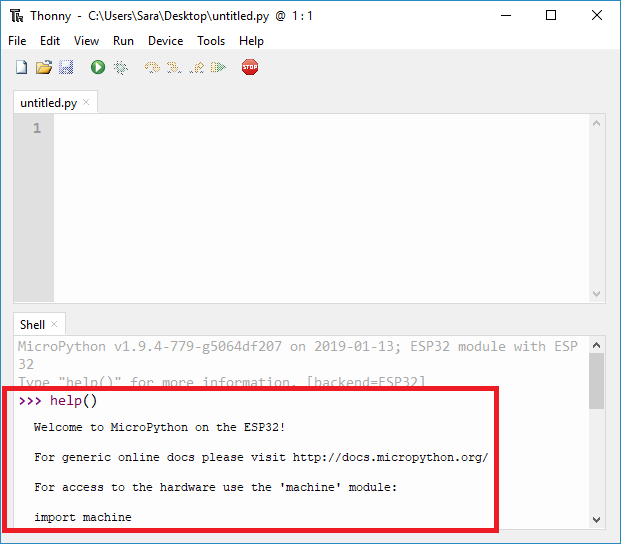Click the Step into icon
The image size is (621, 544).
[174, 67]
